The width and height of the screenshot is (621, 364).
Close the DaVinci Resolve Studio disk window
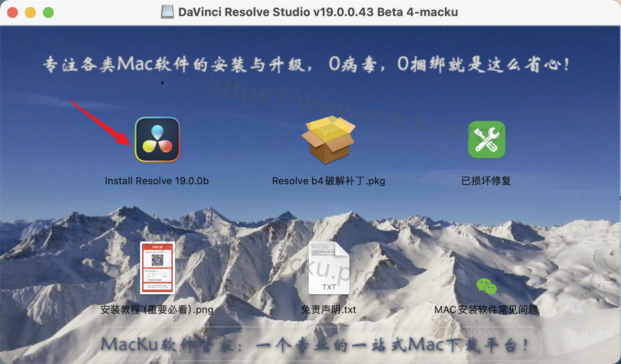pos(13,13)
